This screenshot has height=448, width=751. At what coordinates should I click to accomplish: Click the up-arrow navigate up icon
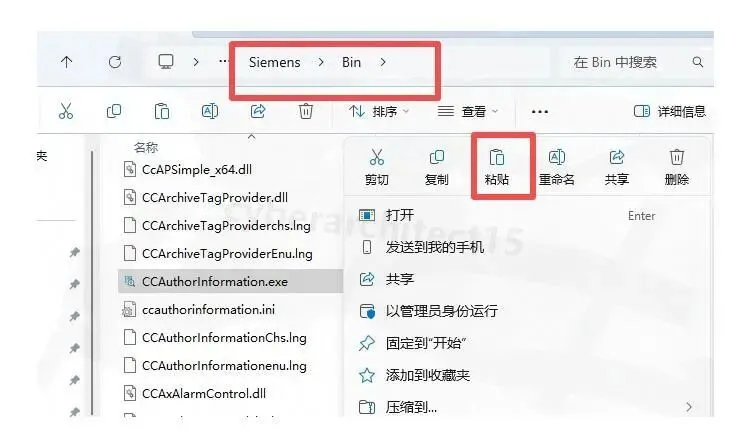pos(67,62)
